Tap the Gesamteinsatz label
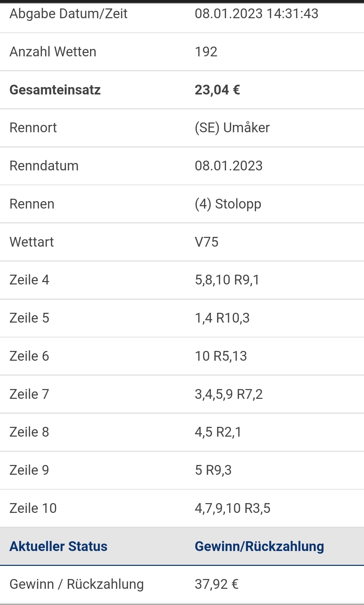 (55, 90)
